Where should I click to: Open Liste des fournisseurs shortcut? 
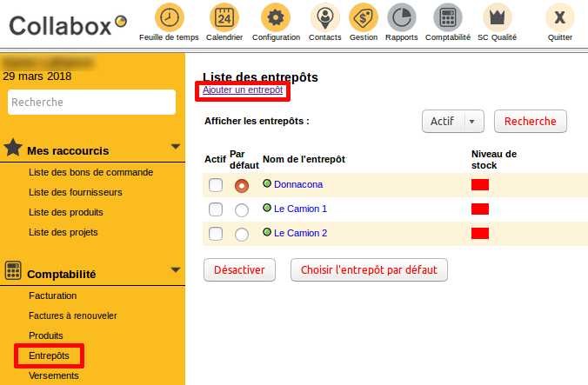pyautogui.click(x=75, y=192)
